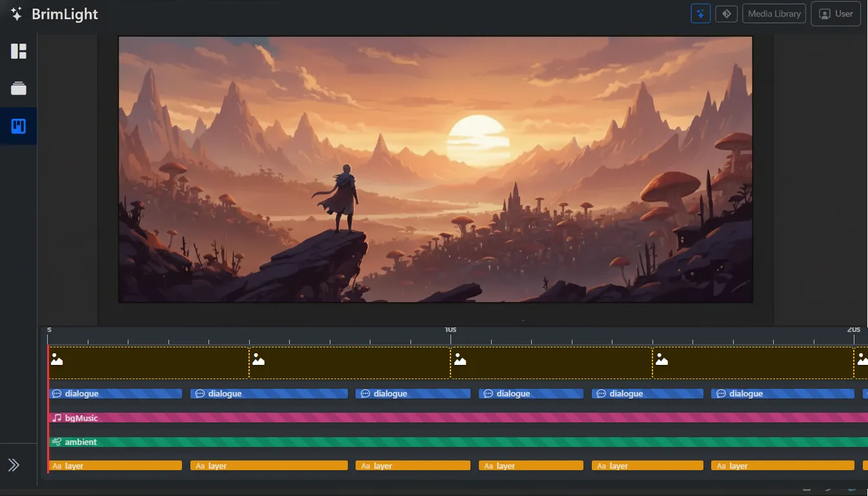Click the diamond-shaped code icon in the top toolbar

tap(726, 13)
